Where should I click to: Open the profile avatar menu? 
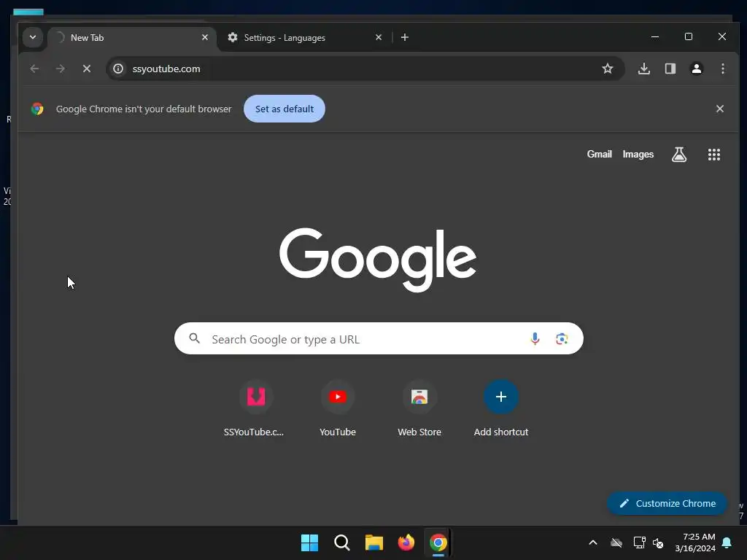click(697, 69)
